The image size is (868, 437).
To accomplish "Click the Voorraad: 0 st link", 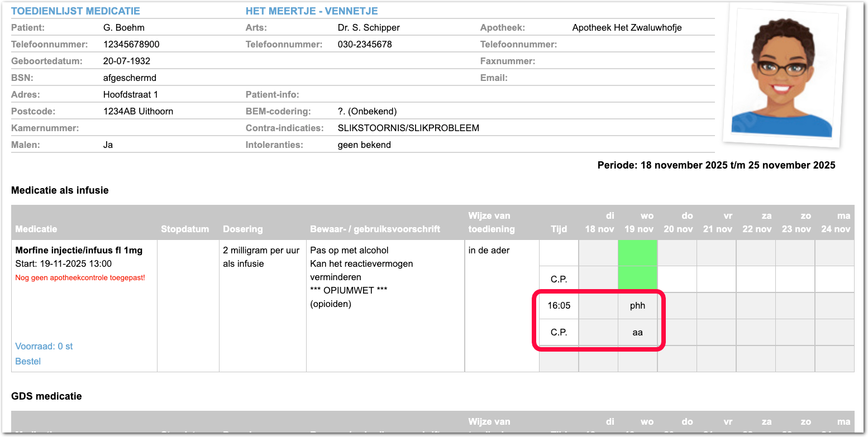I will [44, 346].
